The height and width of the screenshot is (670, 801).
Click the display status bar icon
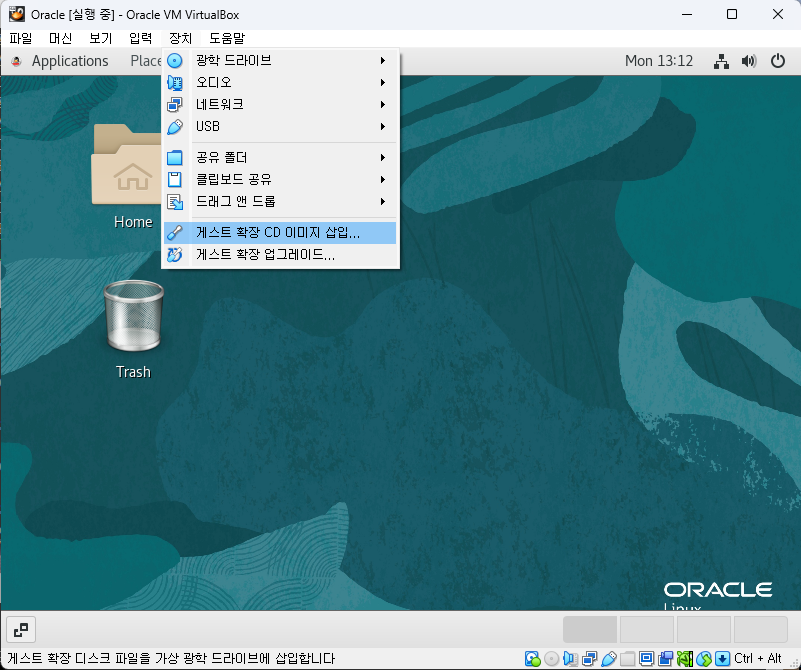pyautogui.click(x=646, y=659)
